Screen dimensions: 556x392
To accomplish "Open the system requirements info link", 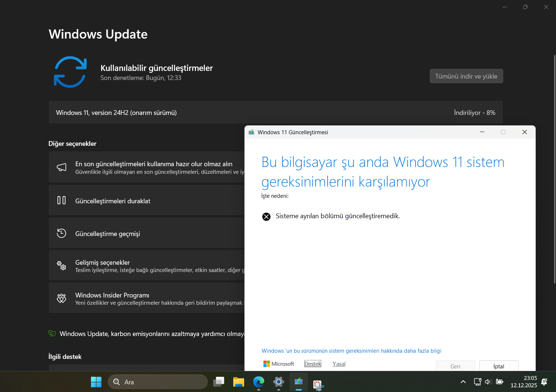I will pos(352,351).
